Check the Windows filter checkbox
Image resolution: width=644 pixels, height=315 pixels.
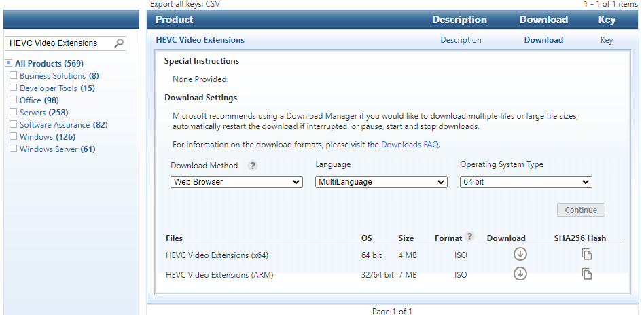pos(13,136)
